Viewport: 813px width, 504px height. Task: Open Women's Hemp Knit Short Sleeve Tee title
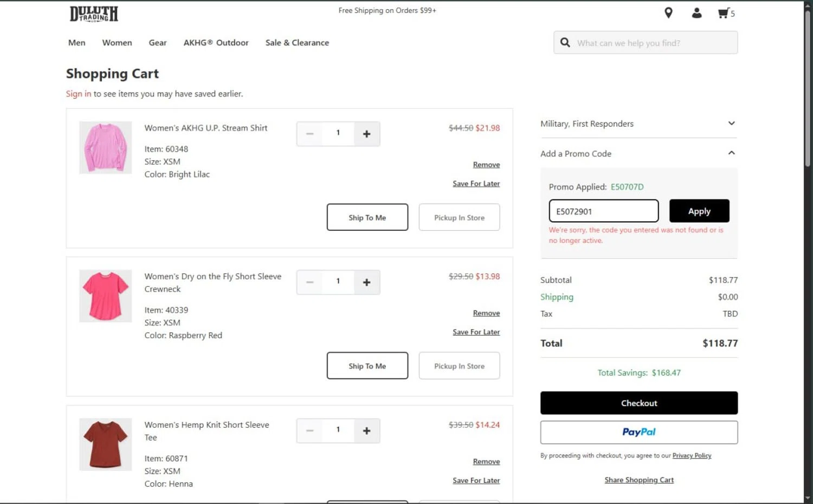[207, 431]
